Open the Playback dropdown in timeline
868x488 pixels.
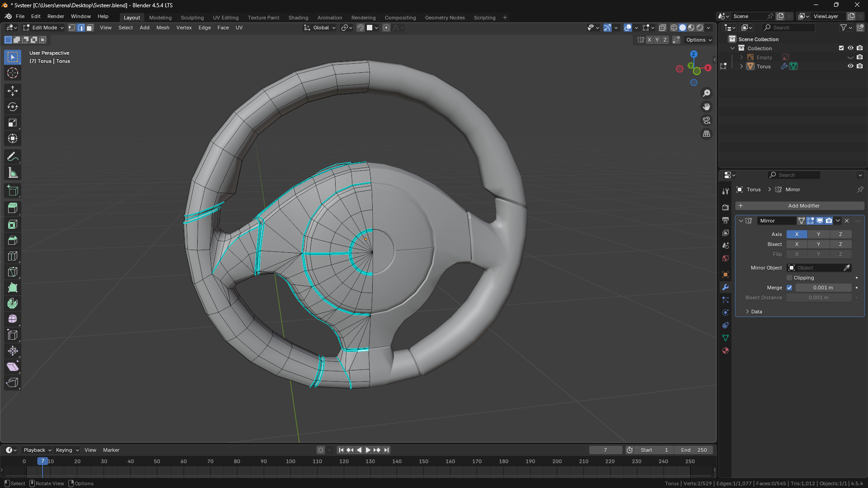pos(37,450)
